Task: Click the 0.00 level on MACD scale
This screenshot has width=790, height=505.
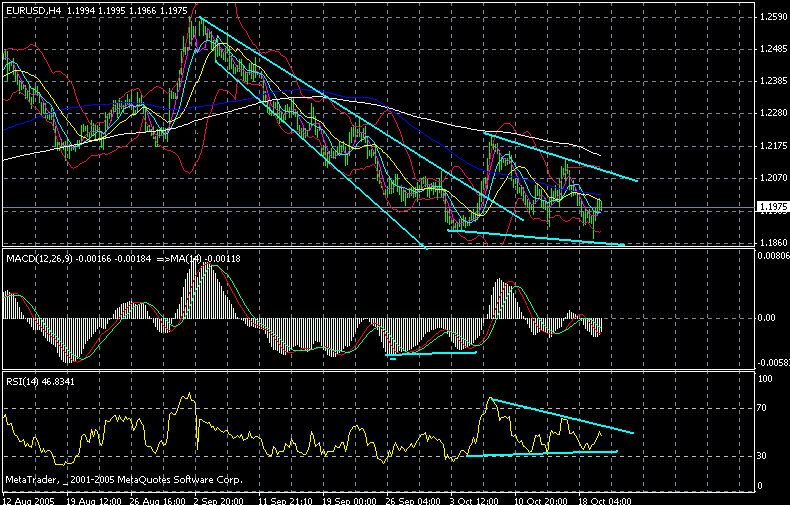Action: [x=766, y=318]
